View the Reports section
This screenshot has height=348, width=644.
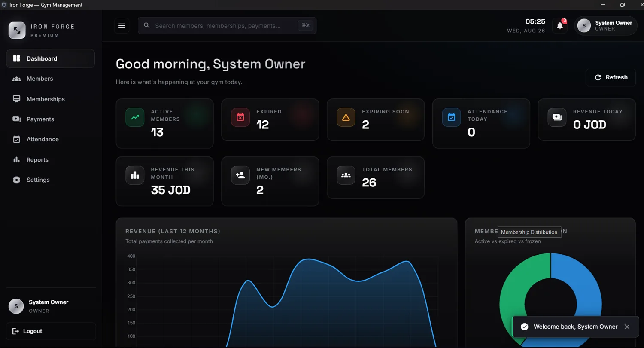51,160
